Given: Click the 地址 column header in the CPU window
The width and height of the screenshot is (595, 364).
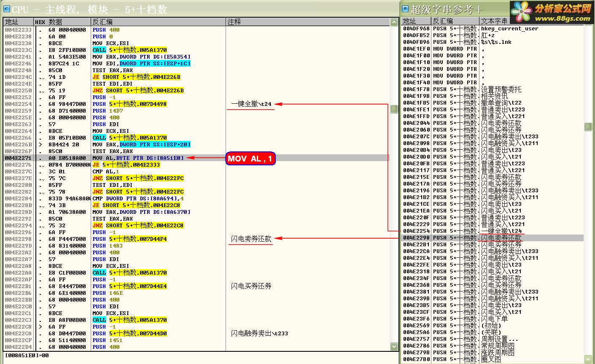Looking at the screenshot, I should click(x=19, y=22).
